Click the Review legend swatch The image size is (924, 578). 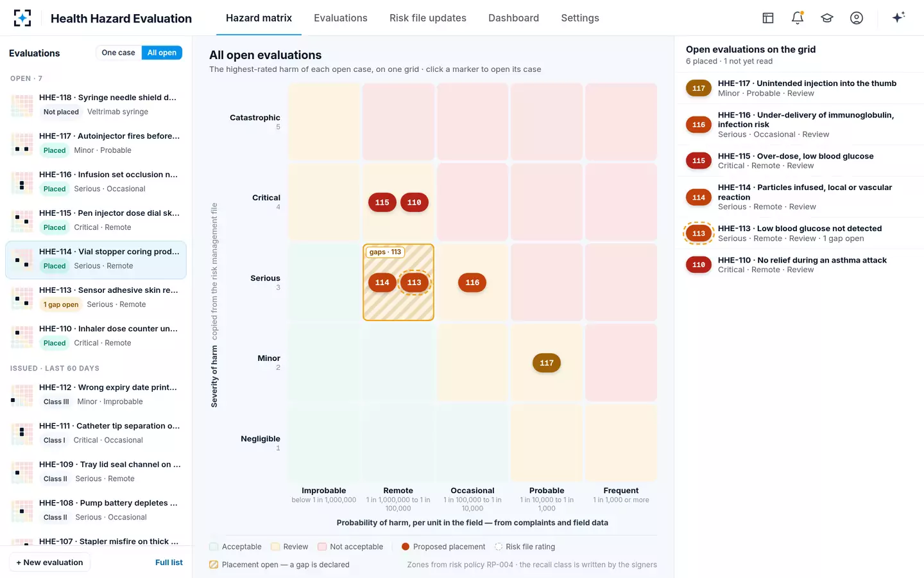[x=275, y=547]
